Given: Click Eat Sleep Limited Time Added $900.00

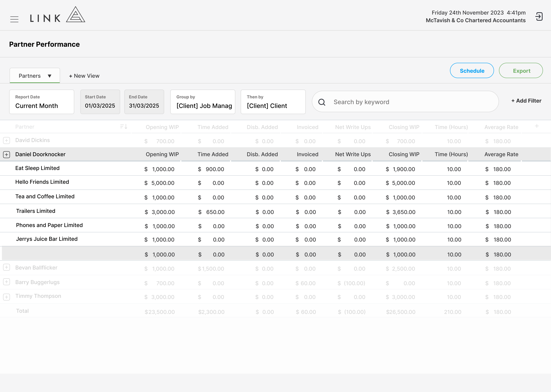Looking at the screenshot, I should tap(211, 169).
